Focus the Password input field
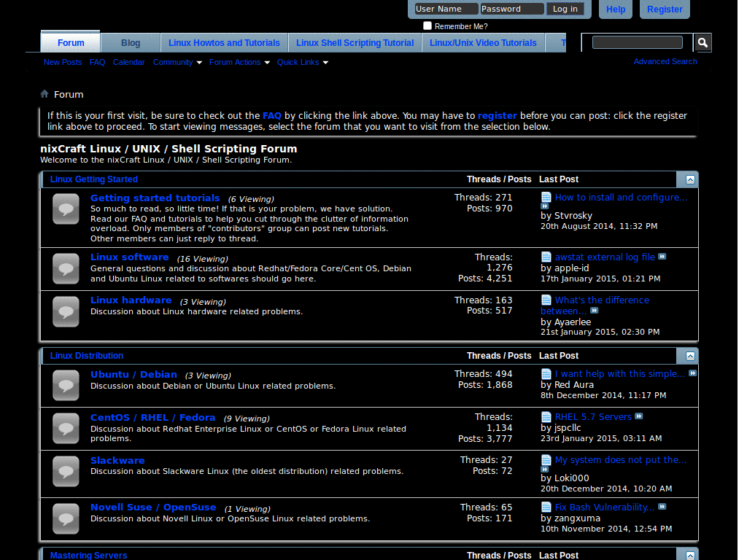Viewport: 747px width, 560px height. 512,9
